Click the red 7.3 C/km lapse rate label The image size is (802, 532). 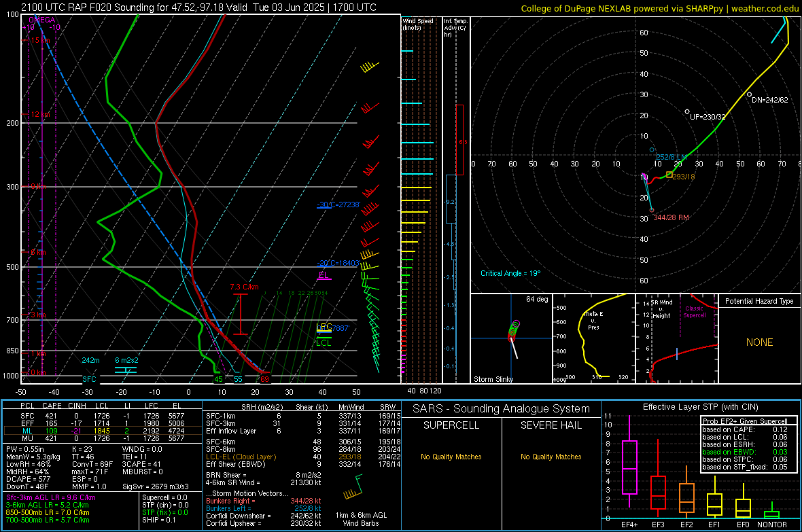(x=245, y=287)
